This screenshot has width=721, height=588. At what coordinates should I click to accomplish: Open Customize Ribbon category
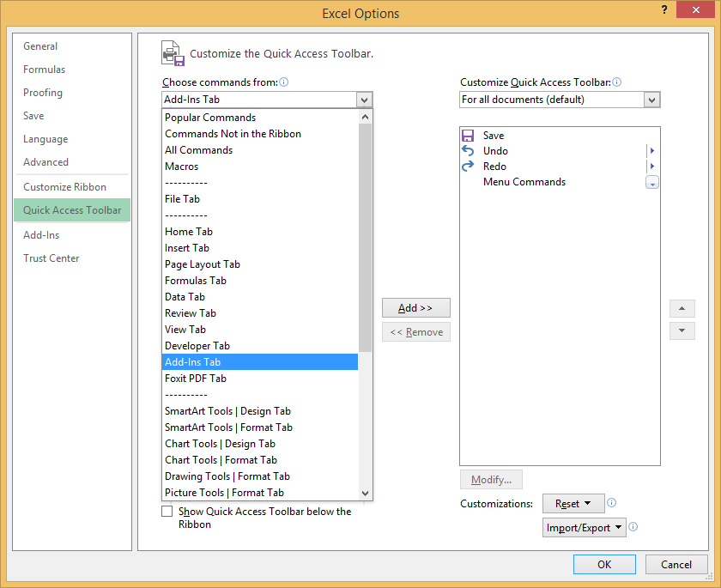click(72, 187)
